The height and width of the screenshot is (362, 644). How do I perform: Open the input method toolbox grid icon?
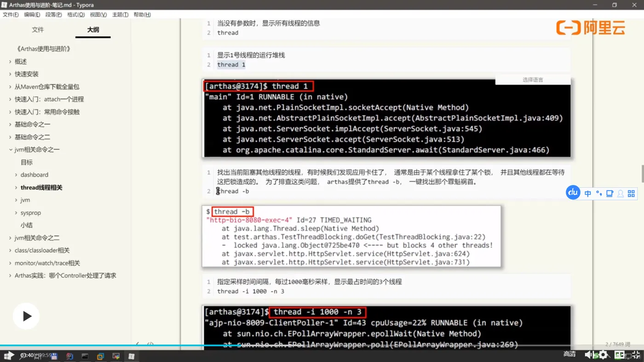pos(631,193)
